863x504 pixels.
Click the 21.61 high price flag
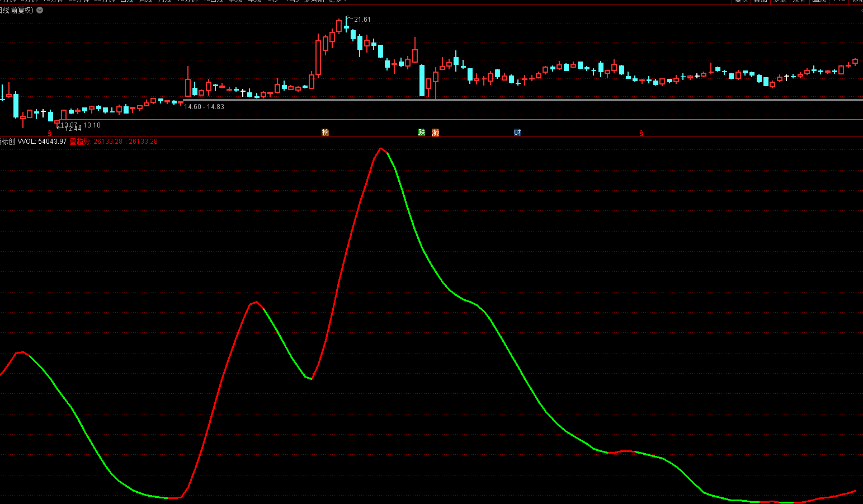[361, 20]
